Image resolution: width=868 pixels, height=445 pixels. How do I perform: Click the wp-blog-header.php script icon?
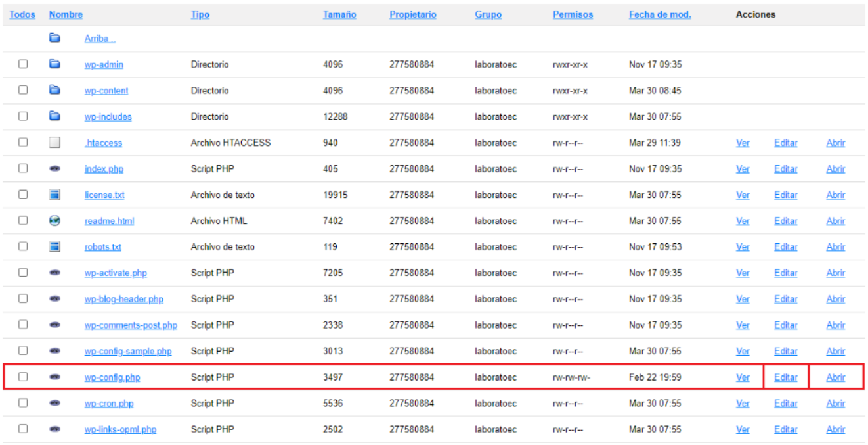pyautogui.click(x=55, y=299)
